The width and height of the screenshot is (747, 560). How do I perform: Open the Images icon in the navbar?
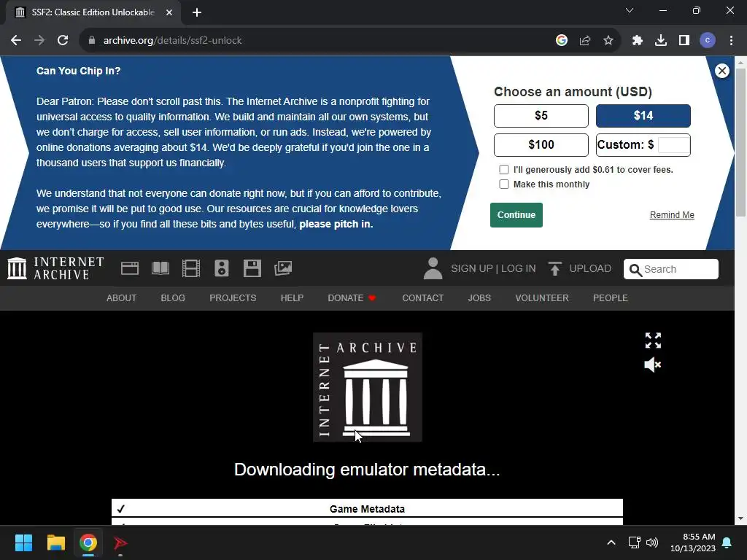coord(283,268)
